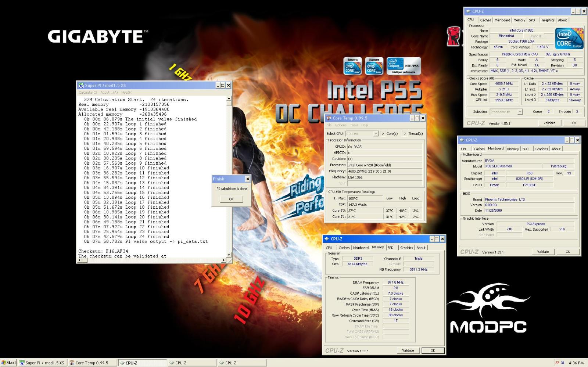Open File menu in Core Temp
The width and height of the screenshot is (588, 367).
329,125
